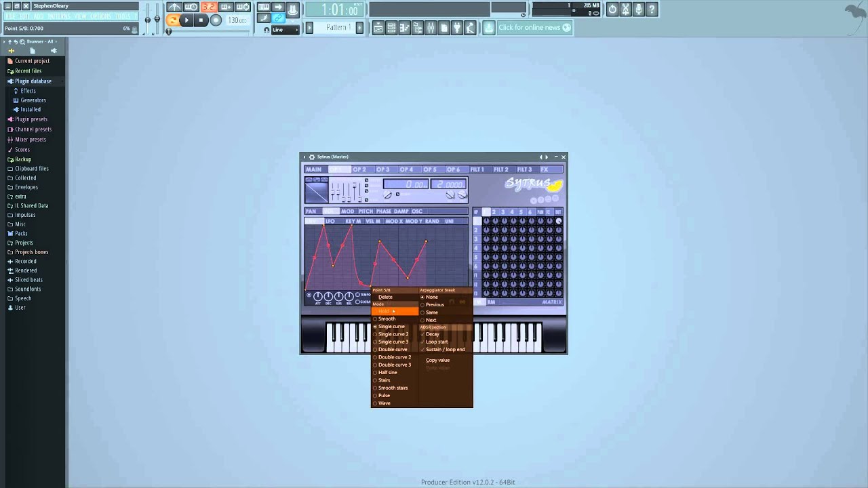Toggle the Decay ADSR section checkbox
This screenshot has height=488, width=868.
[x=446, y=334]
